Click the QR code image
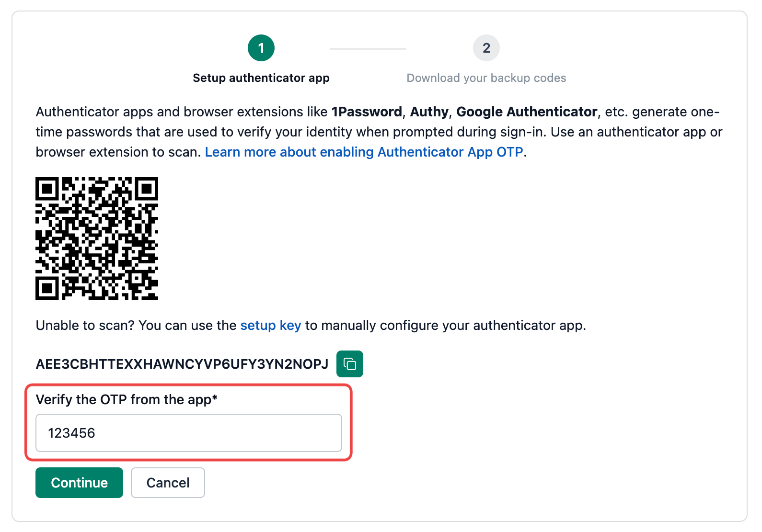Screen dimensions: 762x532 coord(97,238)
